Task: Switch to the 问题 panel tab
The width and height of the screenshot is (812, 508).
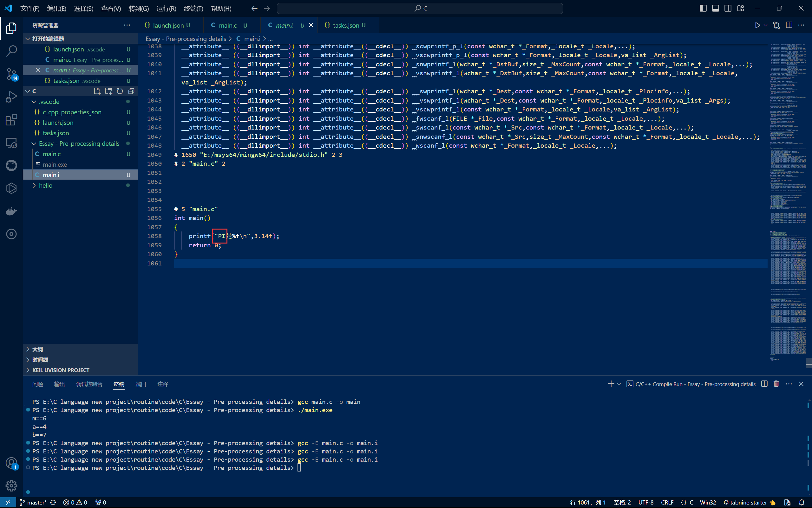Action: coord(37,384)
